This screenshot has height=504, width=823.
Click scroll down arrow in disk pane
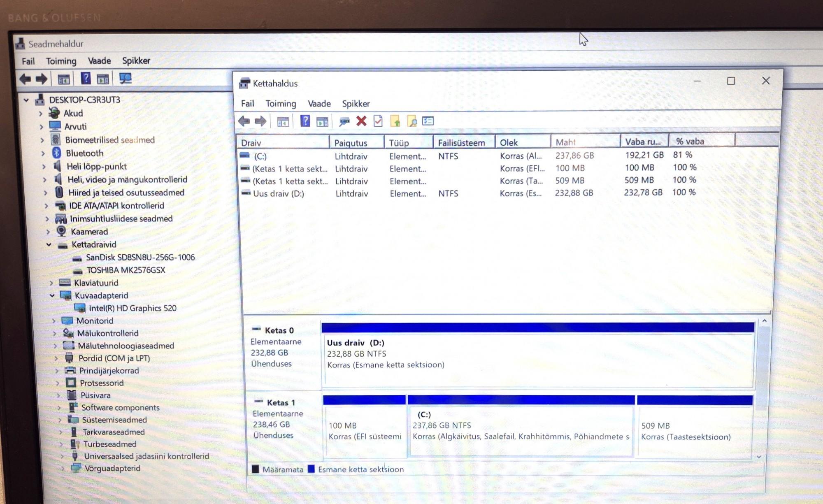759,457
